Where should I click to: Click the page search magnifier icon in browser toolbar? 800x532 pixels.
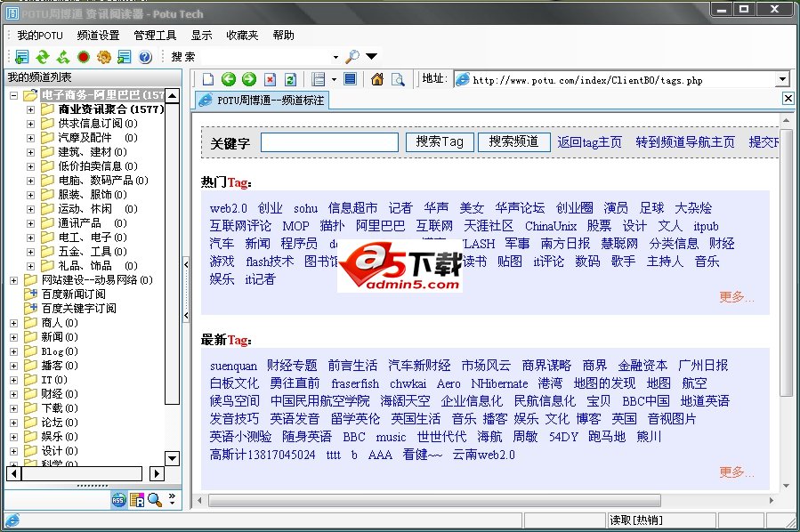(x=398, y=79)
